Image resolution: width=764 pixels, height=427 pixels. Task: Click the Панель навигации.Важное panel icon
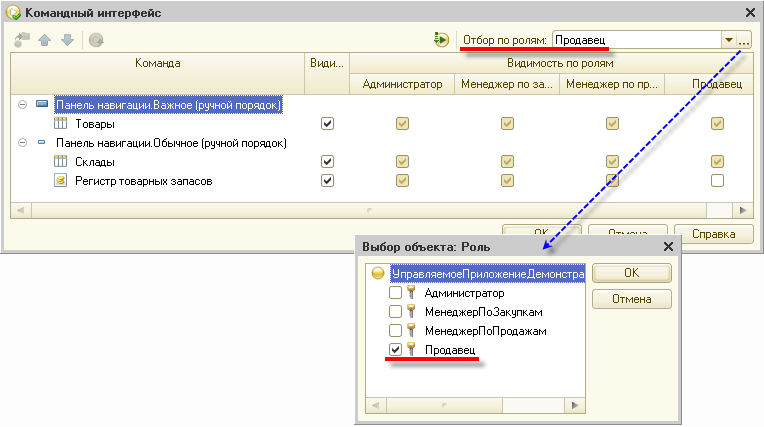click(42, 104)
